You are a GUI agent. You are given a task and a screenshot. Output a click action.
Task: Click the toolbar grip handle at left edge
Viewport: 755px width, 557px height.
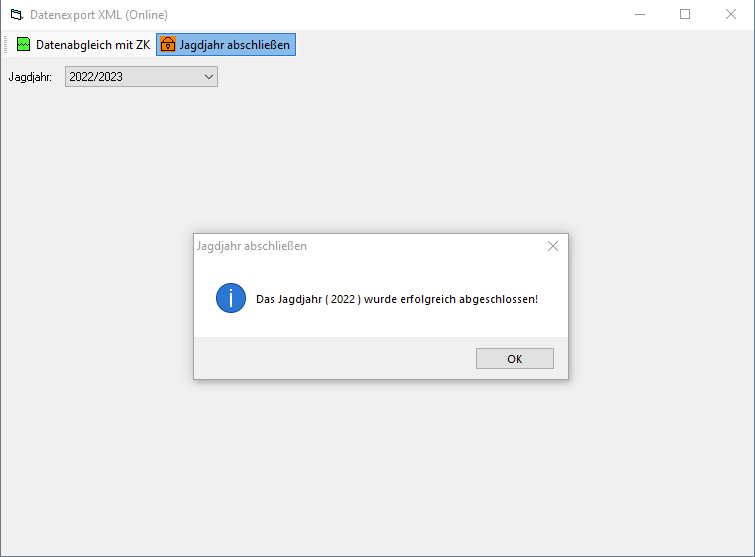[x=7, y=45]
